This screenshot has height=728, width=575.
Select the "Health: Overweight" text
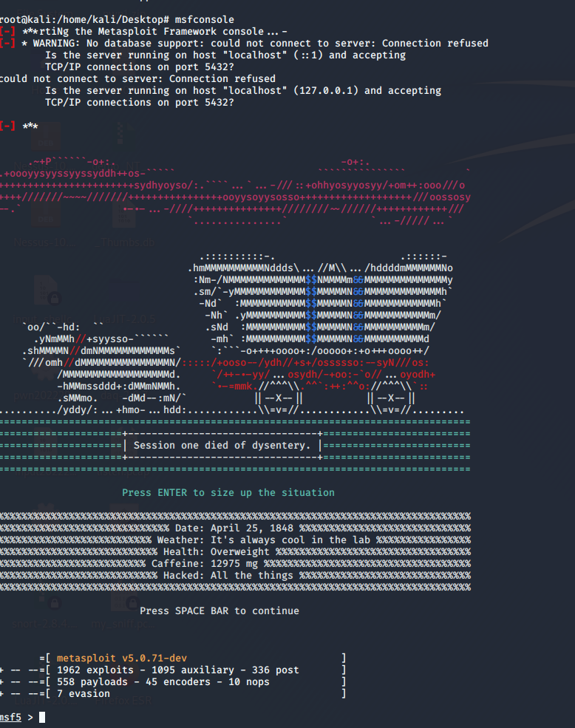(x=216, y=552)
